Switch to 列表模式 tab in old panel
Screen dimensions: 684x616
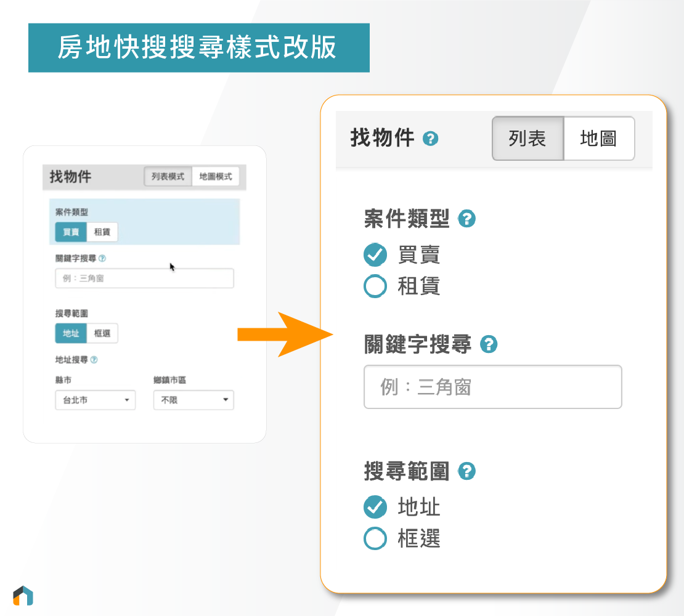pyautogui.click(x=168, y=177)
